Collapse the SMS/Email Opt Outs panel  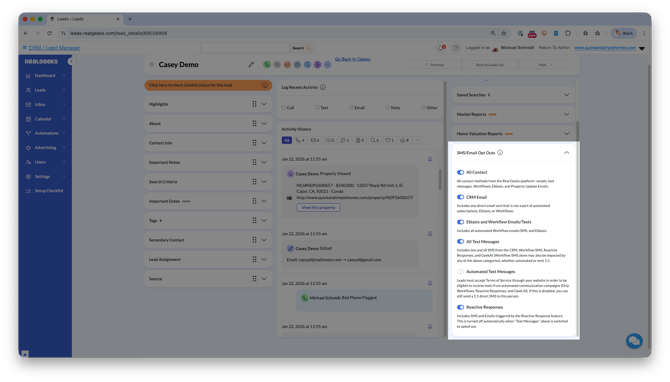(x=566, y=153)
